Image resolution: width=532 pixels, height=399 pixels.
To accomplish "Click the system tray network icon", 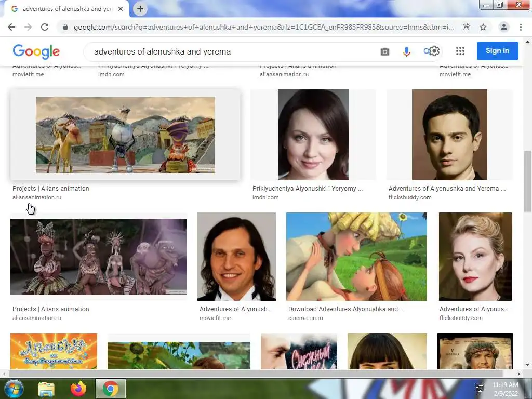I will pos(480,389).
